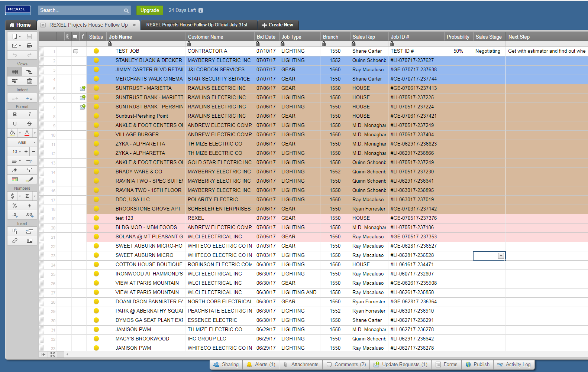588x372 pixels.
Task: Click the Percent format icon
Action: click(14, 205)
